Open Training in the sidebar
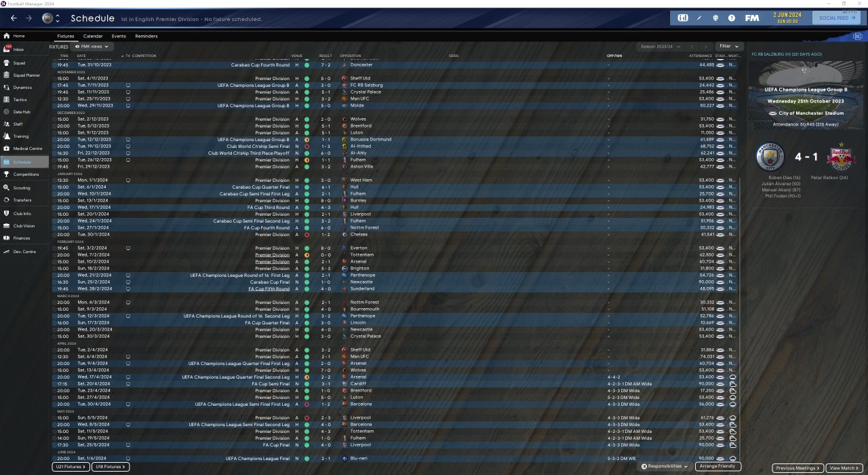 [x=24, y=136]
